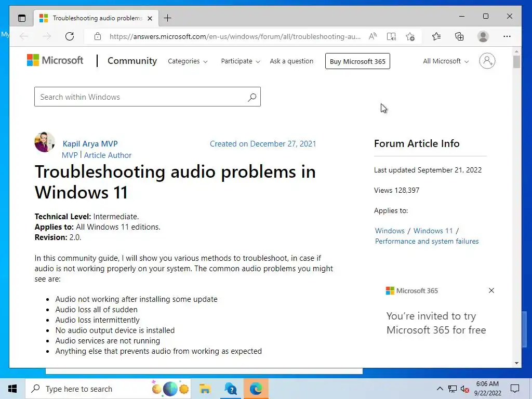Show hidden tray icons
Screen dimensions: 532x399
pos(440,389)
